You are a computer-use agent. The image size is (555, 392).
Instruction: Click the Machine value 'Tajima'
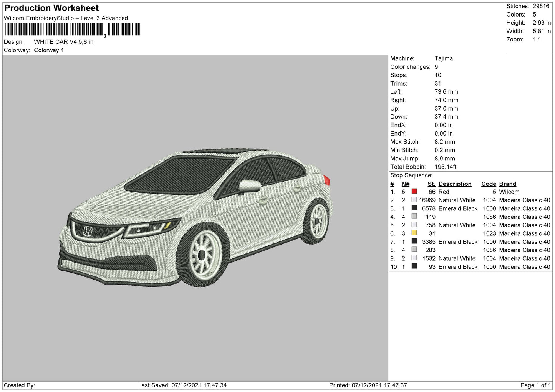click(444, 58)
